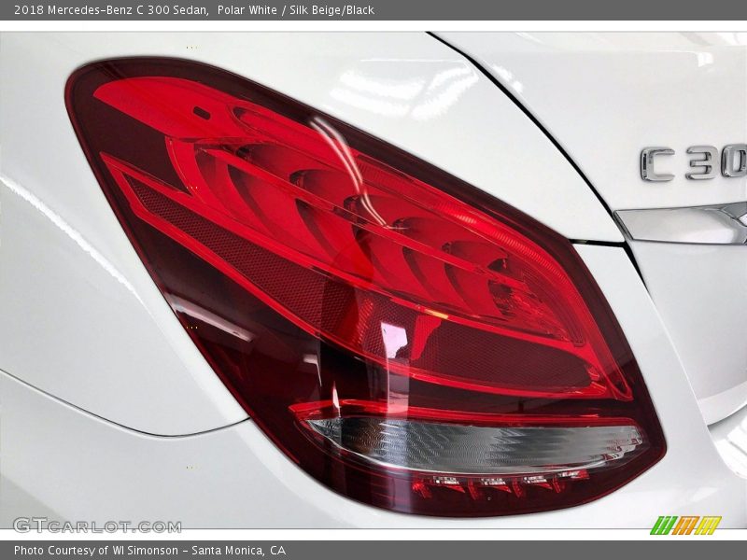Click the dark header bar at the top
This screenshot has height=560, width=747.
(x=560, y=9)
